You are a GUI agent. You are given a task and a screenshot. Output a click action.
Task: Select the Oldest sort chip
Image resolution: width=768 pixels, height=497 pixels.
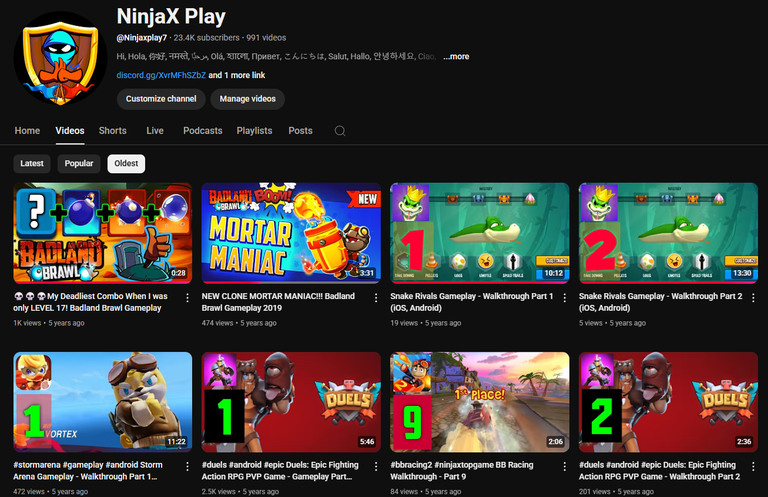126,164
